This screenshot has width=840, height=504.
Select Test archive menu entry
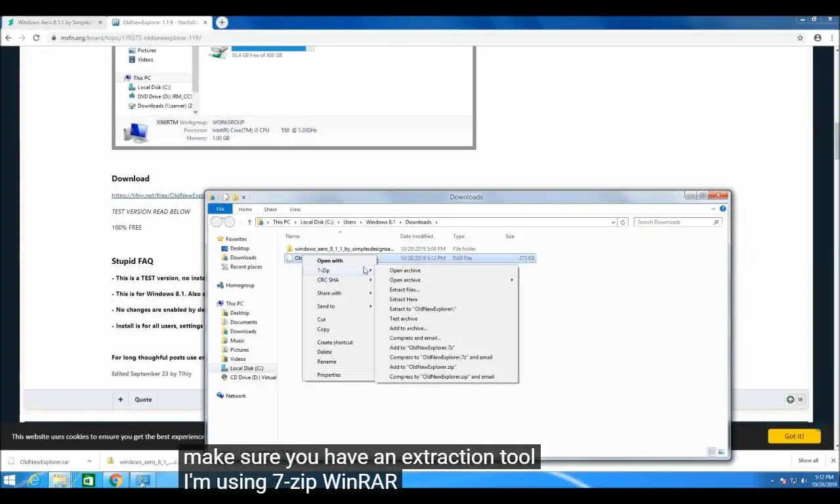(x=404, y=319)
